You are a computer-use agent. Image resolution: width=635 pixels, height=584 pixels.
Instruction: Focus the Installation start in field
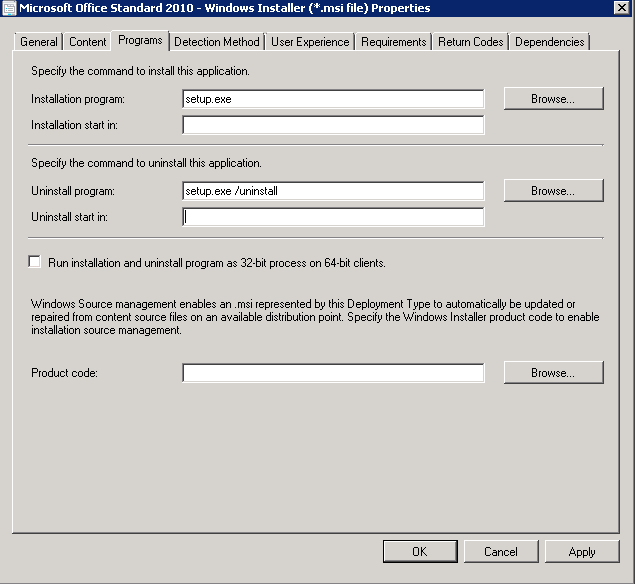(333, 125)
